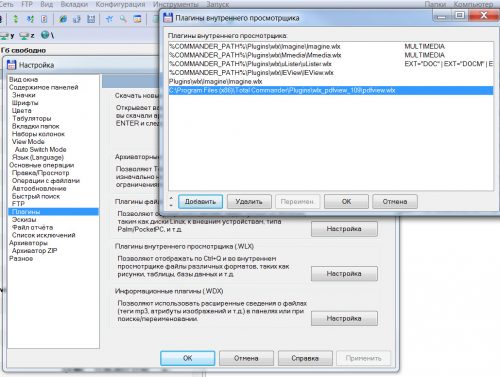
Task: Move selected plugin up with small arrow
Action: pyautogui.click(x=171, y=199)
